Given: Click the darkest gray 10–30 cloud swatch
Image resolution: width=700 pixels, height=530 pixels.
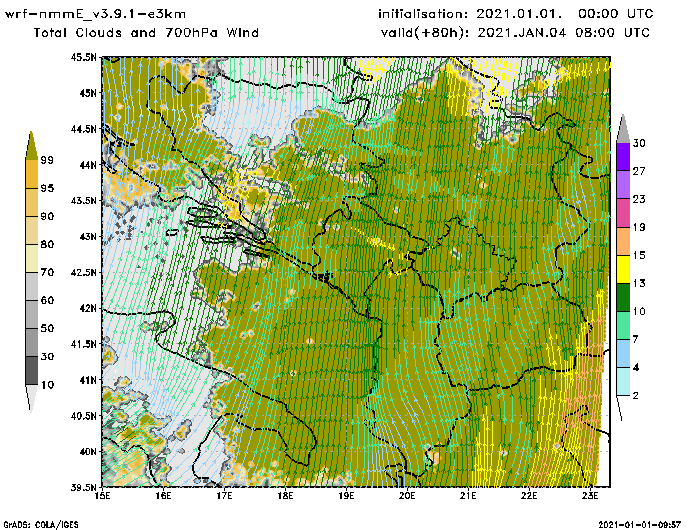Looking at the screenshot, I should pos(32,371).
